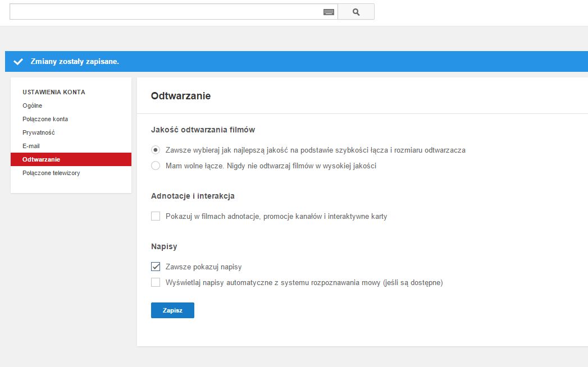Click the 'Napisy' section heading
Viewport: 588px width, 367px height.
tap(164, 247)
